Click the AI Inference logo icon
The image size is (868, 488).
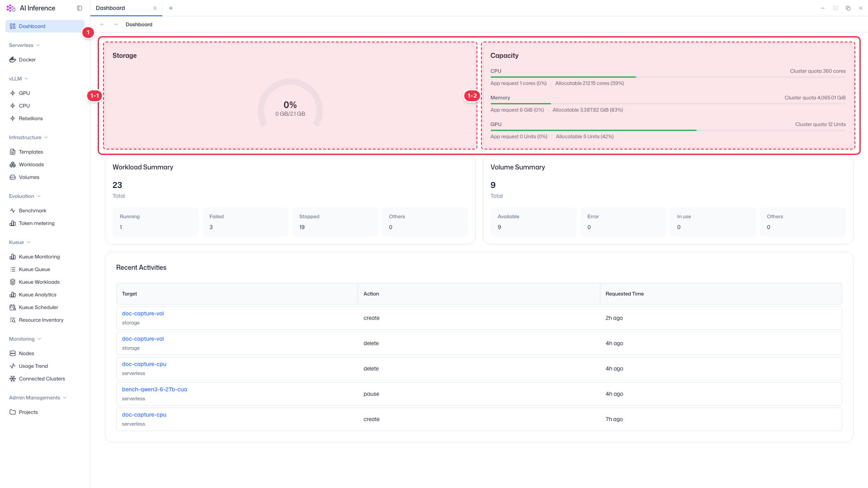(x=11, y=8)
